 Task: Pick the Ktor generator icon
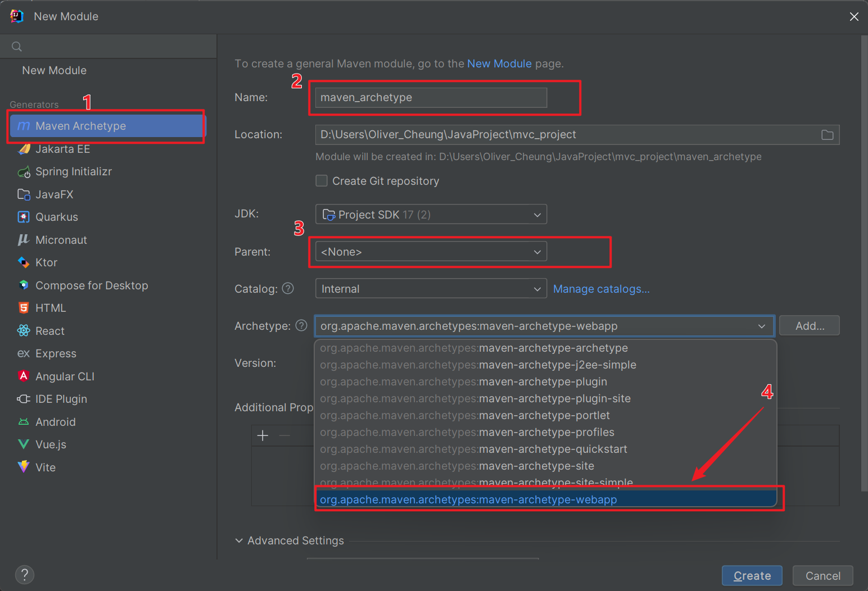coord(24,262)
